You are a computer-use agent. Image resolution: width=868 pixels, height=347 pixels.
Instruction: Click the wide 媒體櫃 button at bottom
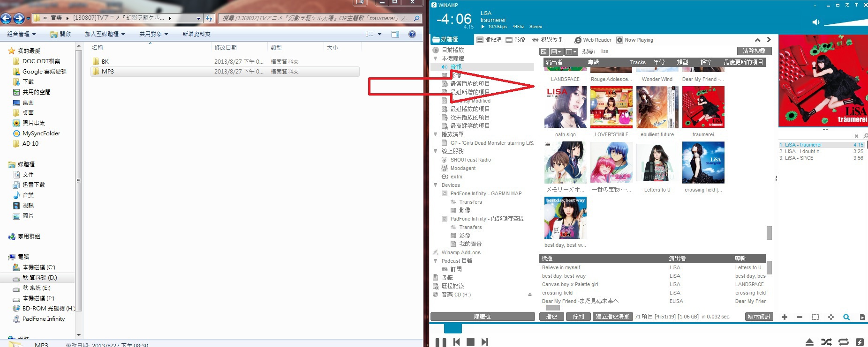tap(483, 317)
